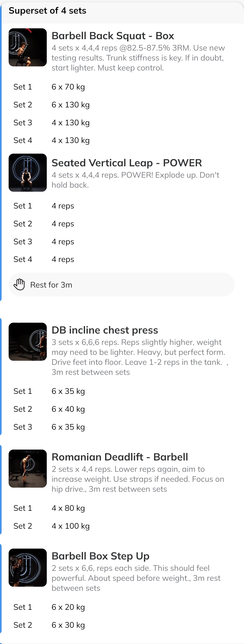
Task: Open the 'Barbell Back Squat - Box' title
Action: tap(113, 36)
